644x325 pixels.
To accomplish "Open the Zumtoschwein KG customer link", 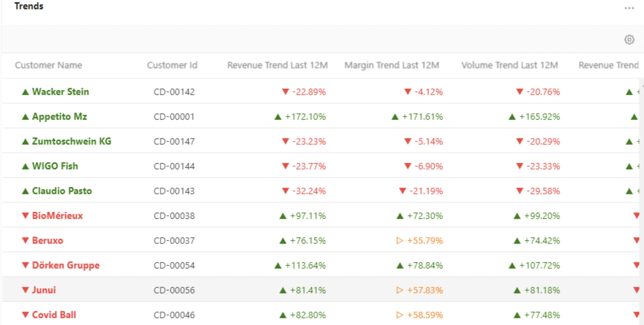I will (71, 142).
